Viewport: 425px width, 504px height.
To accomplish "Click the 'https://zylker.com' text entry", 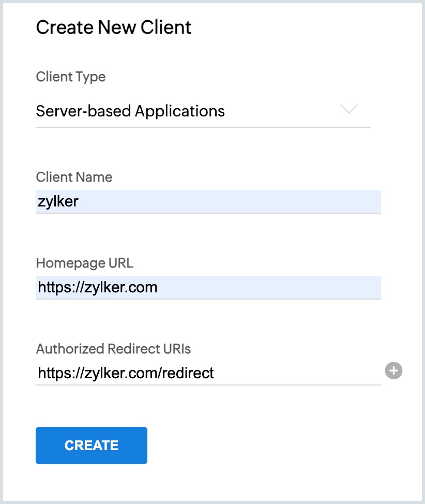I will [98, 287].
